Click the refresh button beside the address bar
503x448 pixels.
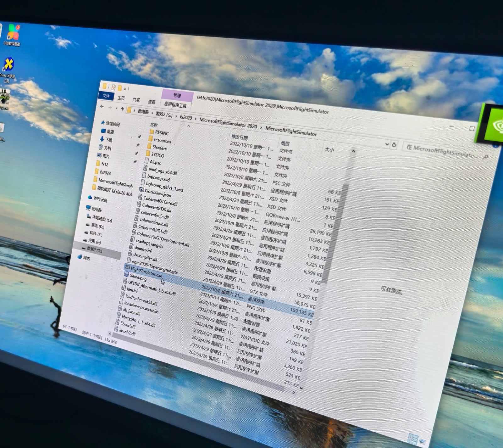pos(394,145)
